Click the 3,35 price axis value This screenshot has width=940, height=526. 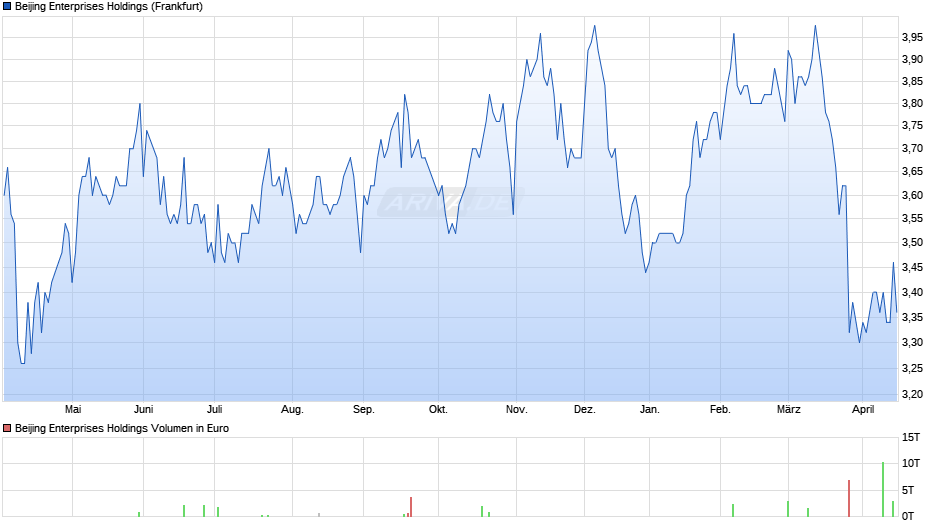[912, 317]
